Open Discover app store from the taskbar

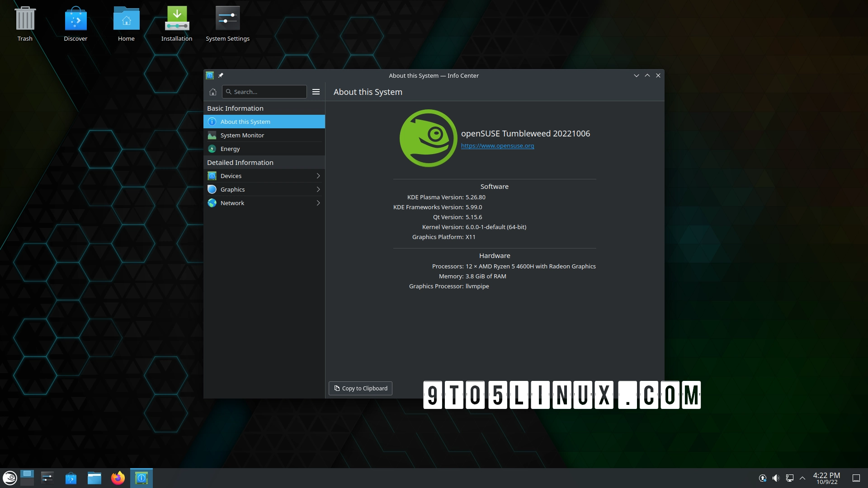coord(71,478)
